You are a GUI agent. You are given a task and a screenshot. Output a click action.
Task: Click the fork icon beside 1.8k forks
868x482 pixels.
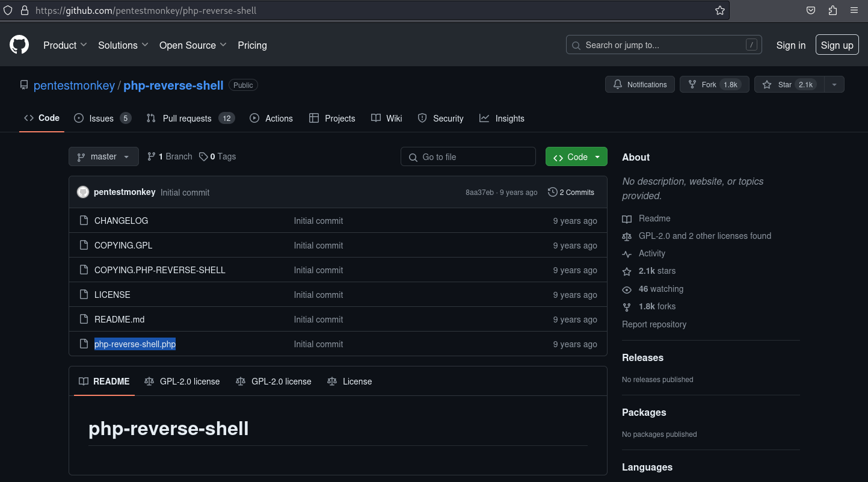627,307
